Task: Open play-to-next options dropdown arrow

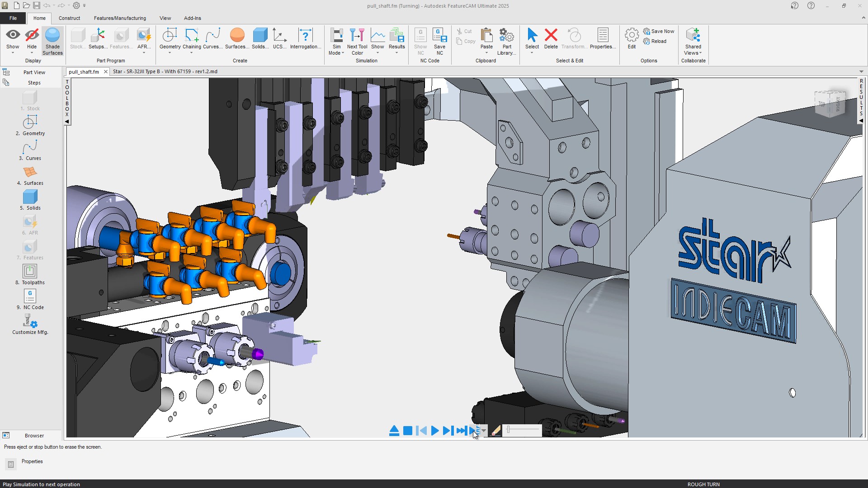Action: point(484,431)
